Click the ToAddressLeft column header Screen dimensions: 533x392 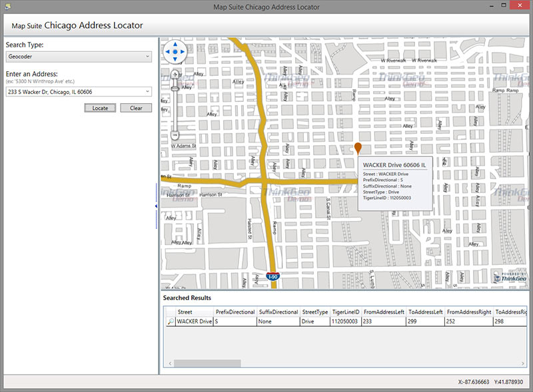click(426, 312)
